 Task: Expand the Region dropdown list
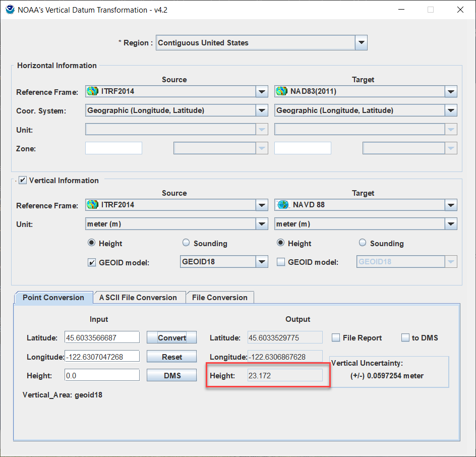(361, 43)
